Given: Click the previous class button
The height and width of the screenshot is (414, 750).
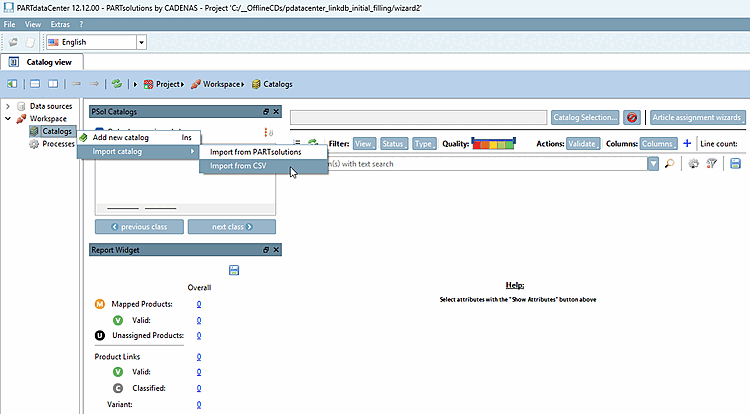Looking at the screenshot, I should pyautogui.click(x=139, y=227).
